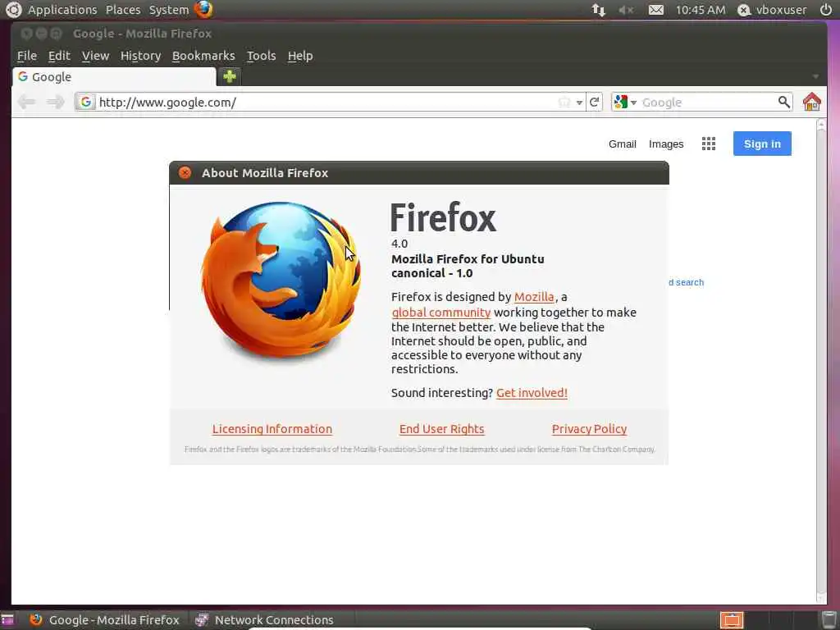Screen dimensions: 840x630
Task: Open the File menu
Action: coord(27,56)
